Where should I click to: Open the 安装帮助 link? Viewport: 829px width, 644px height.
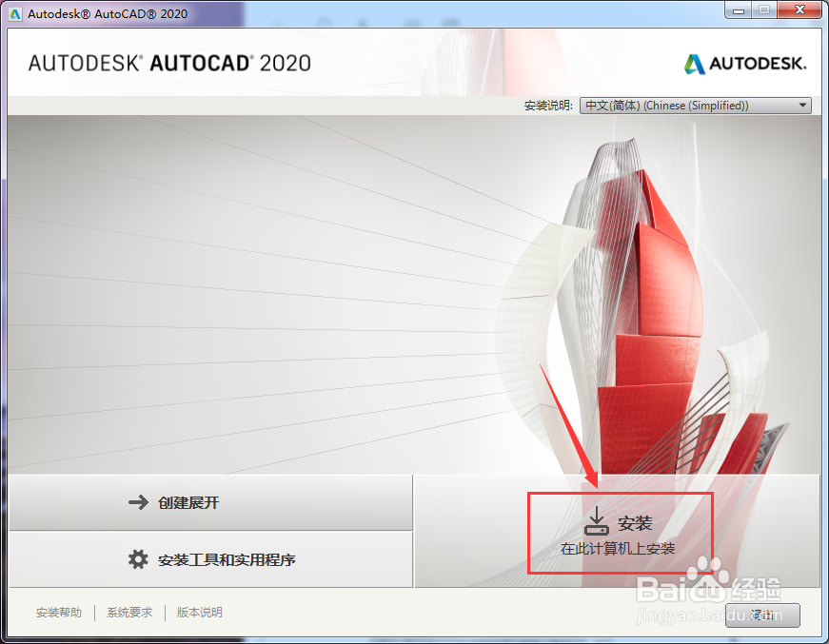(x=59, y=613)
